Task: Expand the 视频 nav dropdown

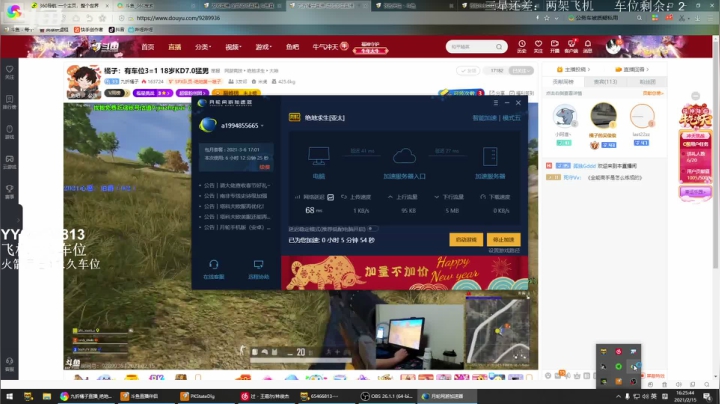Action: pos(233,47)
